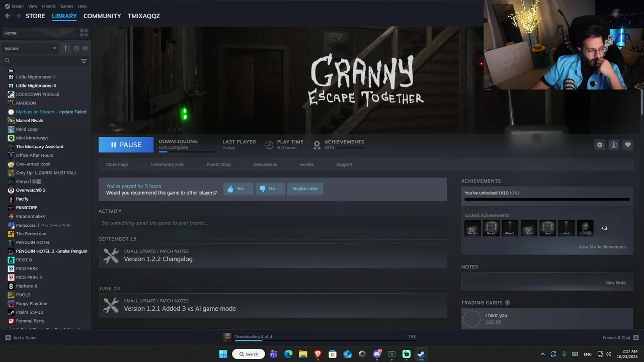Select The Mortuary Assistant entry
The image size is (644, 362).
tap(40, 147)
